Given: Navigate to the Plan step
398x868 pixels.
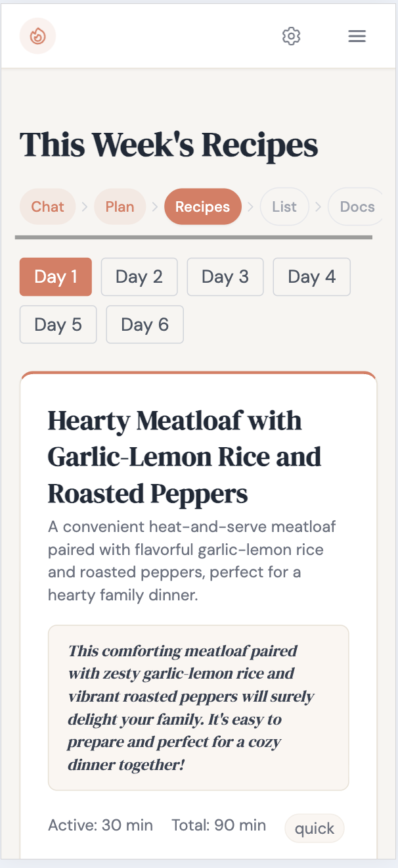Looking at the screenshot, I should tap(120, 206).
